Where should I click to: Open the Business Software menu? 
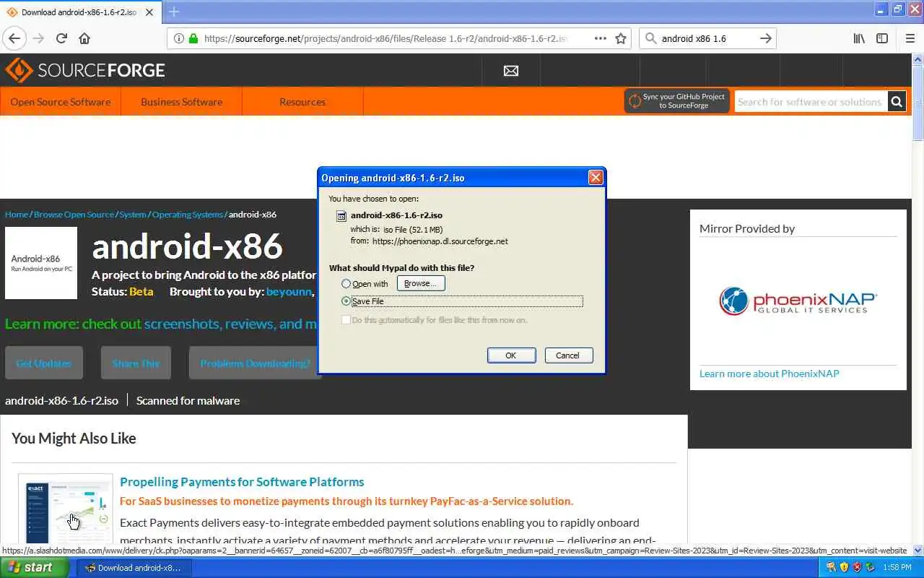coord(182,102)
